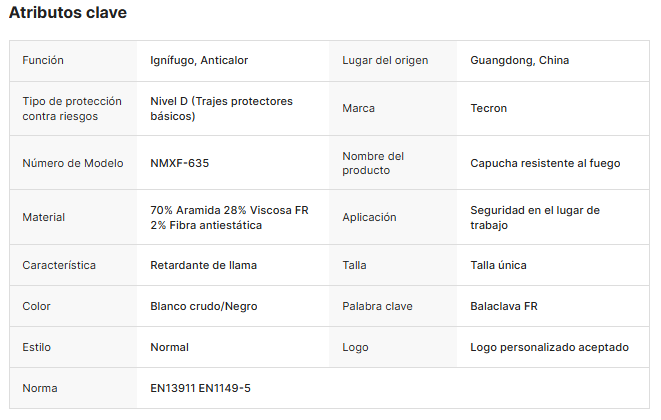Click 'Logo personalizado aceptado' text
Image resolution: width=661 pixels, height=420 pixels.
click(549, 347)
